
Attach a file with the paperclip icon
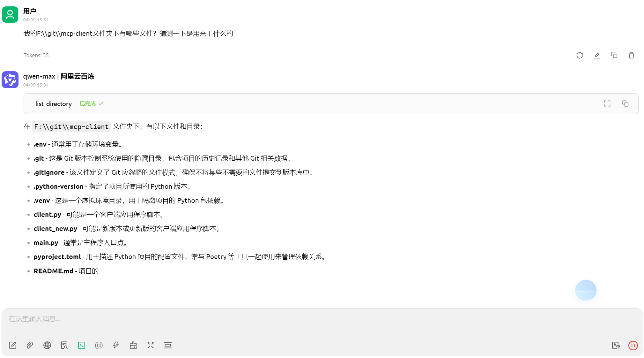tap(30, 345)
